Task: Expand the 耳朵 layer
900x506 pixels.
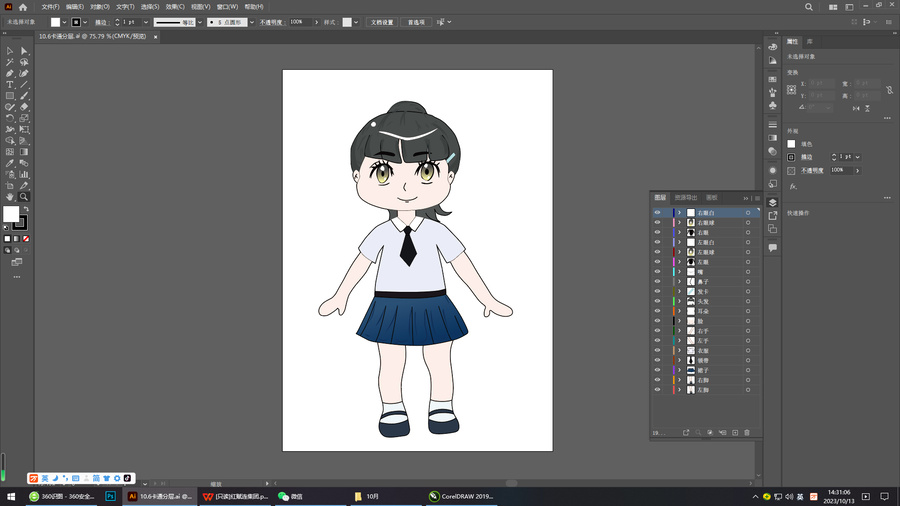Action: [680, 311]
